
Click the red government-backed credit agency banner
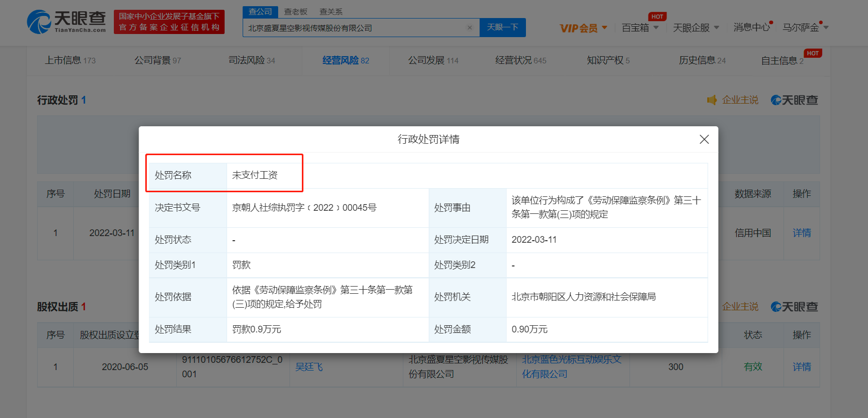(x=169, y=22)
